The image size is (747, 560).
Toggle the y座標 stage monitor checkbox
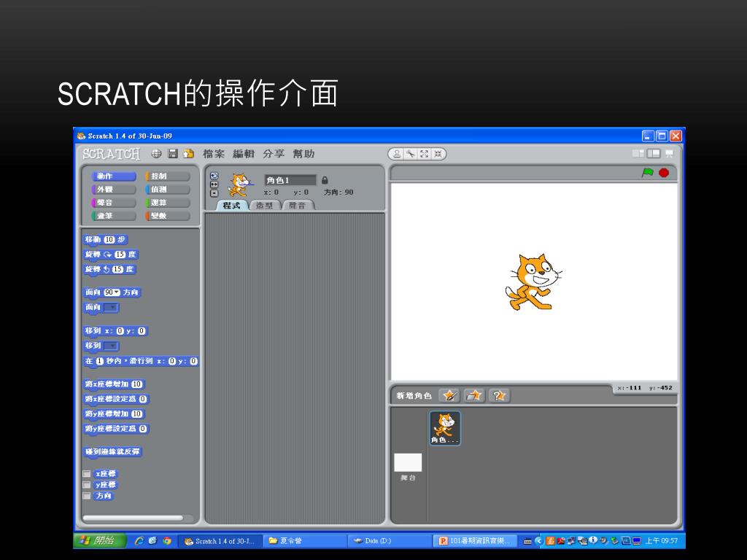click(87, 485)
